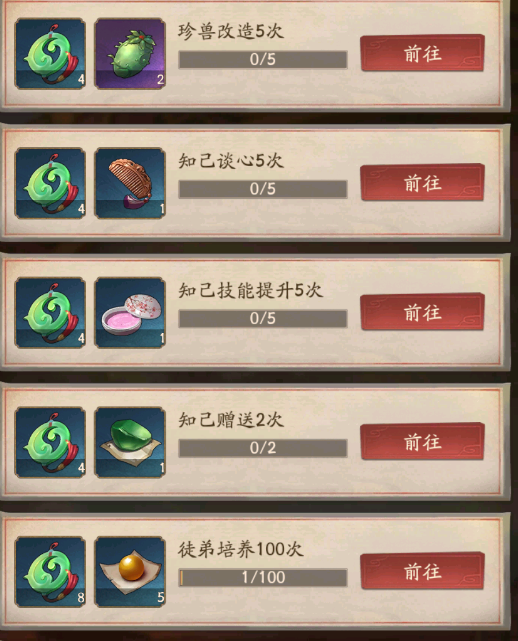Click the 知己技能提升5次 quest title
Screen dimensions: 518x641
click(250, 290)
